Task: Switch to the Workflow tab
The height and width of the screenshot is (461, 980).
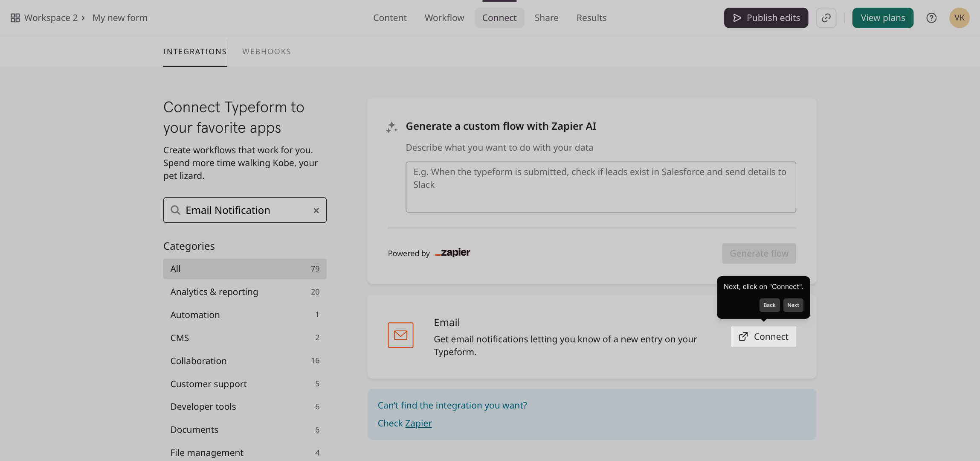Action: point(444,18)
